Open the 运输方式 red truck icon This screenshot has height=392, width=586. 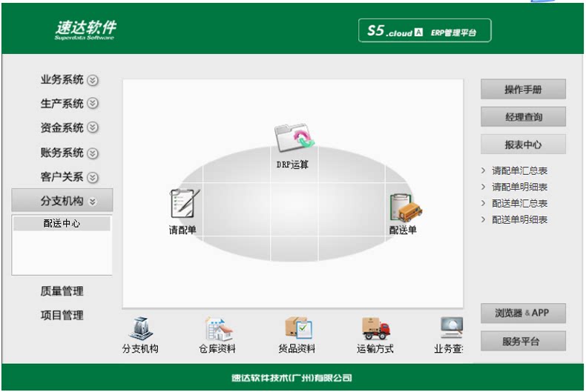(375, 328)
